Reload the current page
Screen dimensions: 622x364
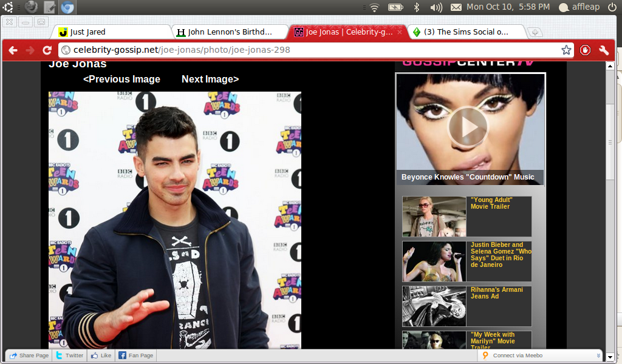pyautogui.click(x=47, y=50)
